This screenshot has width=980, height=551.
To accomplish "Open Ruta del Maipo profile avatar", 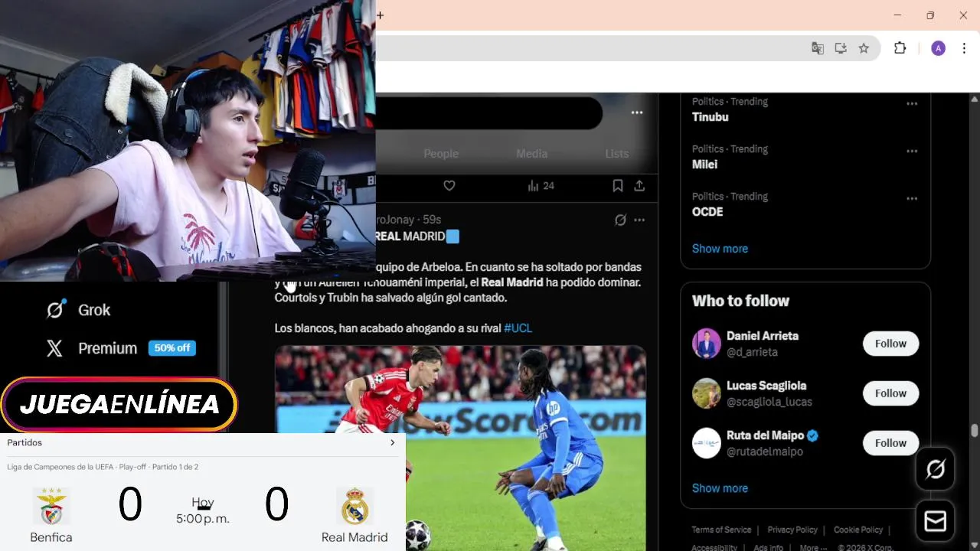I will (x=707, y=443).
